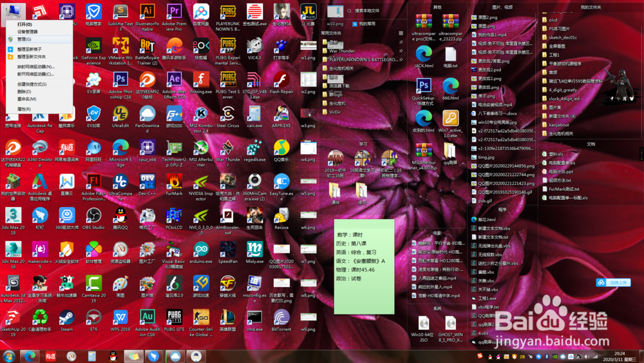Viewport: 644px width, 363px height.
Task: Open OBS Studio shortcut
Action: click(x=93, y=219)
